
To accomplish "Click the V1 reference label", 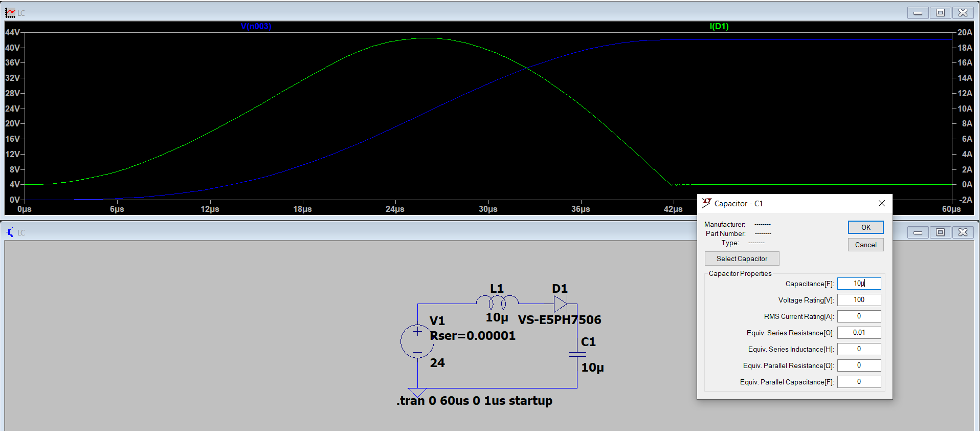I will click(x=437, y=321).
